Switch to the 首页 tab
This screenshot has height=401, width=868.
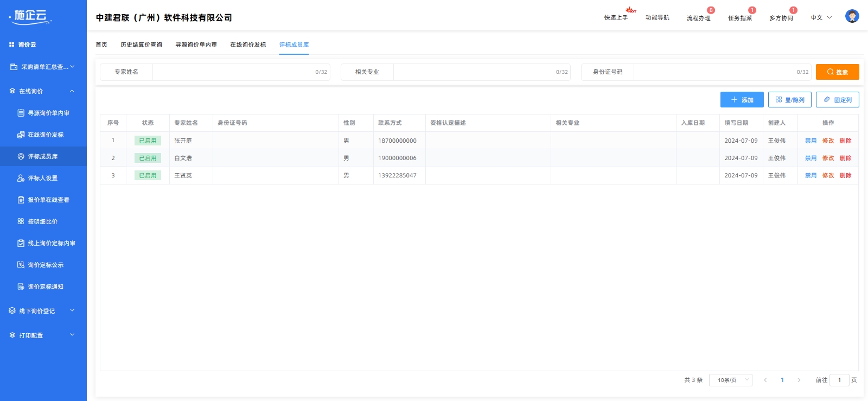pyautogui.click(x=101, y=44)
